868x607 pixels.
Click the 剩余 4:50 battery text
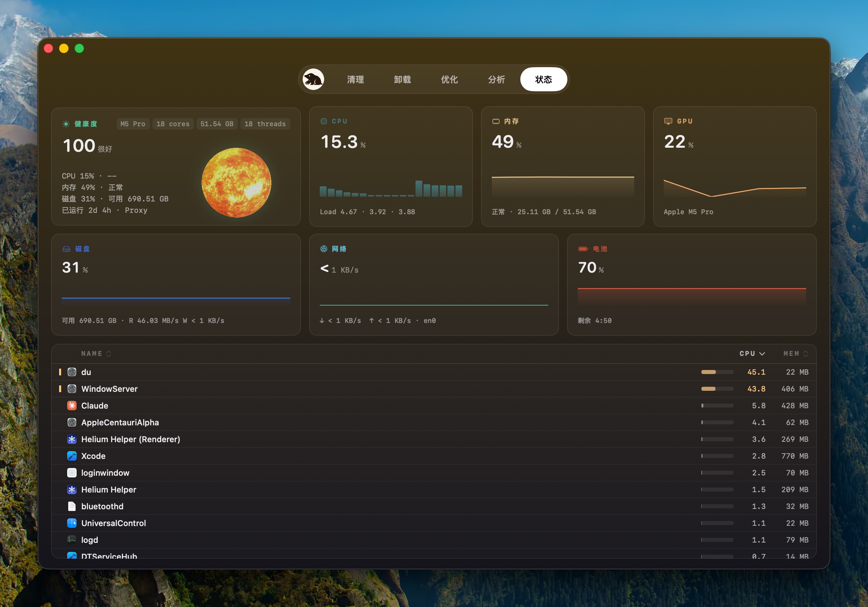(x=595, y=321)
